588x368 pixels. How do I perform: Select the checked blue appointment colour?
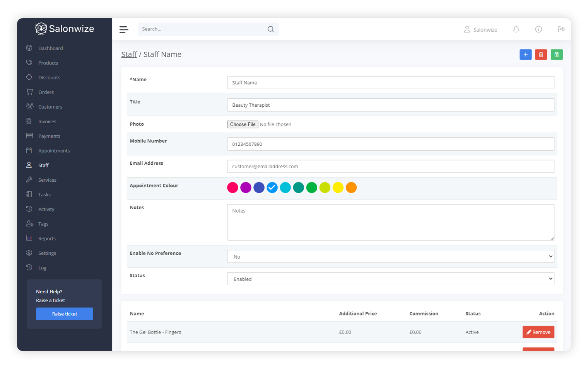272,187
